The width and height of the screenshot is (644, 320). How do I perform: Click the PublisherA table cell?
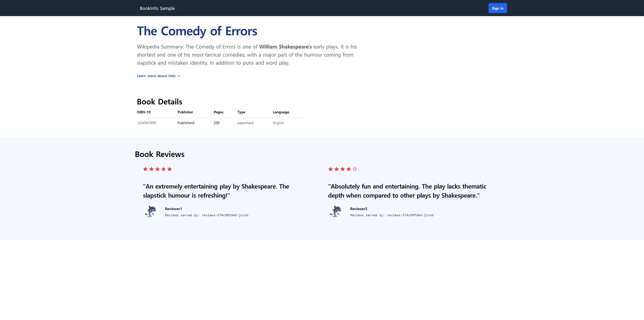click(186, 123)
